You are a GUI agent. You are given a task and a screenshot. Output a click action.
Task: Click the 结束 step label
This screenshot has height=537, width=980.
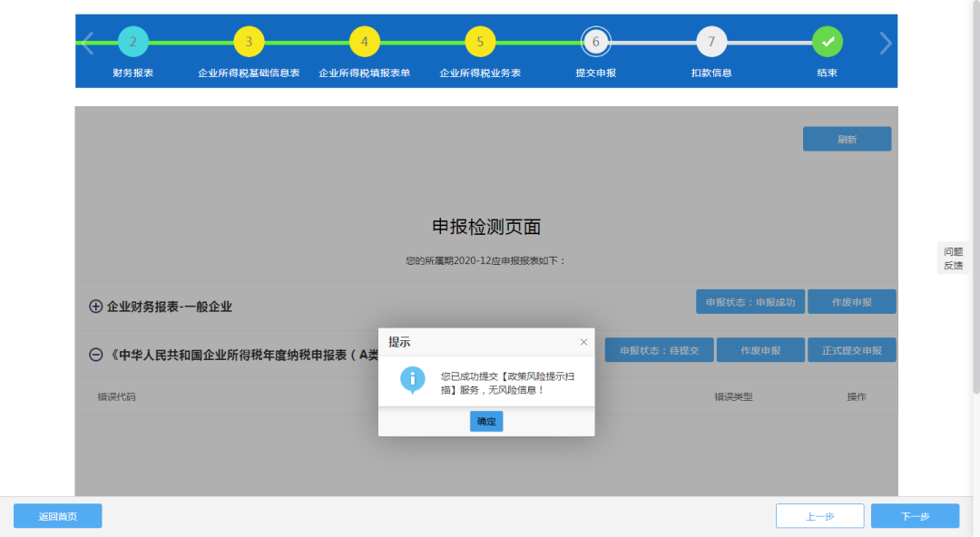click(x=827, y=73)
